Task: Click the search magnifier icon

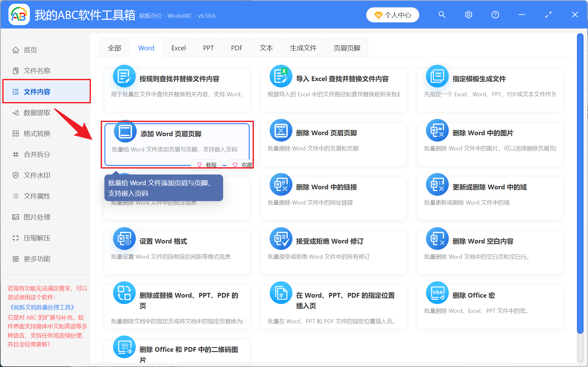Action: 442,15
